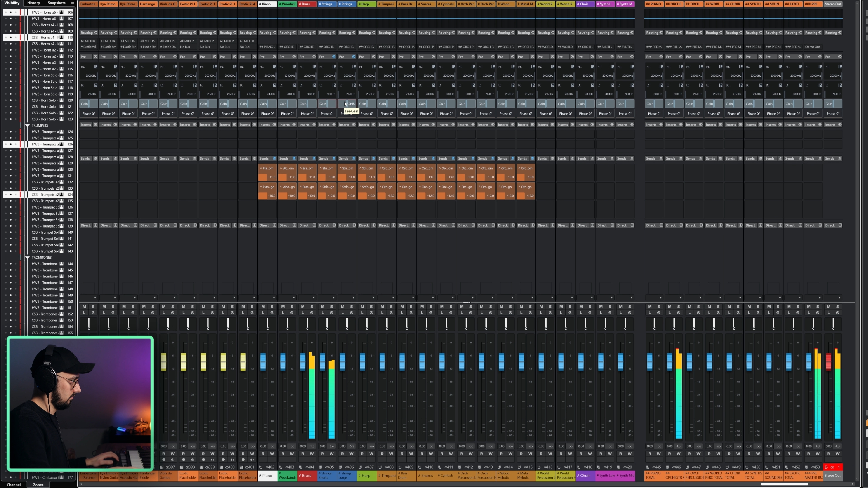
Task: Open Edit Channel Settings on Choir channel
Action: pyautogui.click(x=590, y=312)
